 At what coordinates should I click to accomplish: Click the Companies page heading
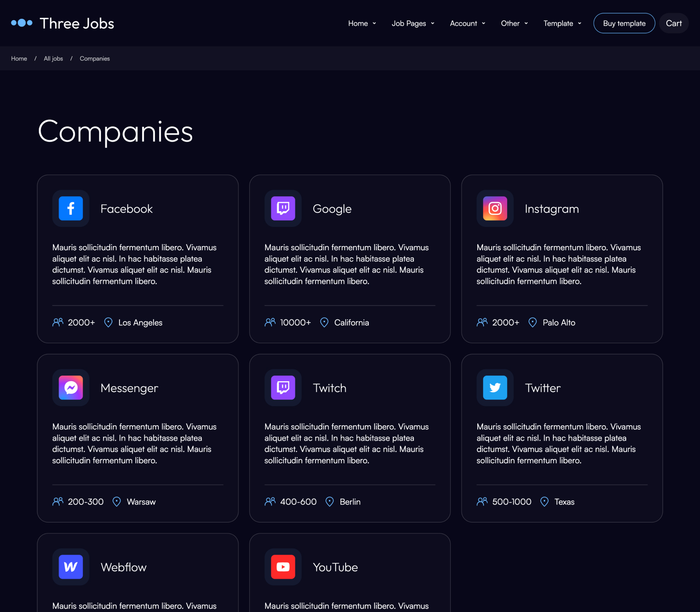(115, 132)
